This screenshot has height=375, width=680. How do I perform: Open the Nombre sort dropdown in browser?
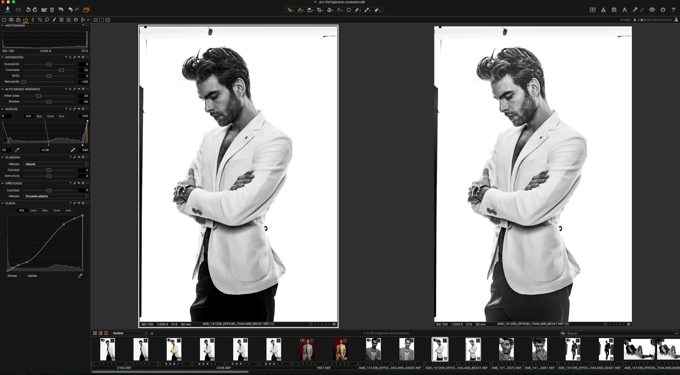[129, 333]
